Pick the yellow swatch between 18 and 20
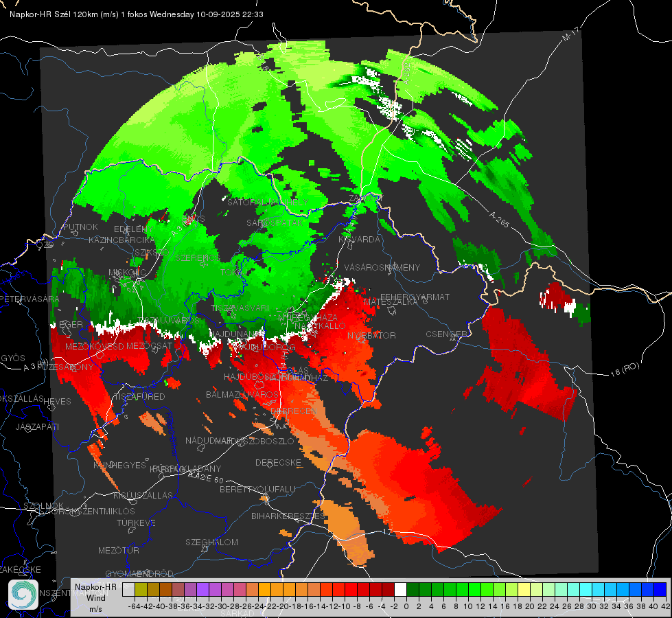Viewport: 672px width, 618px height. tap(524, 589)
